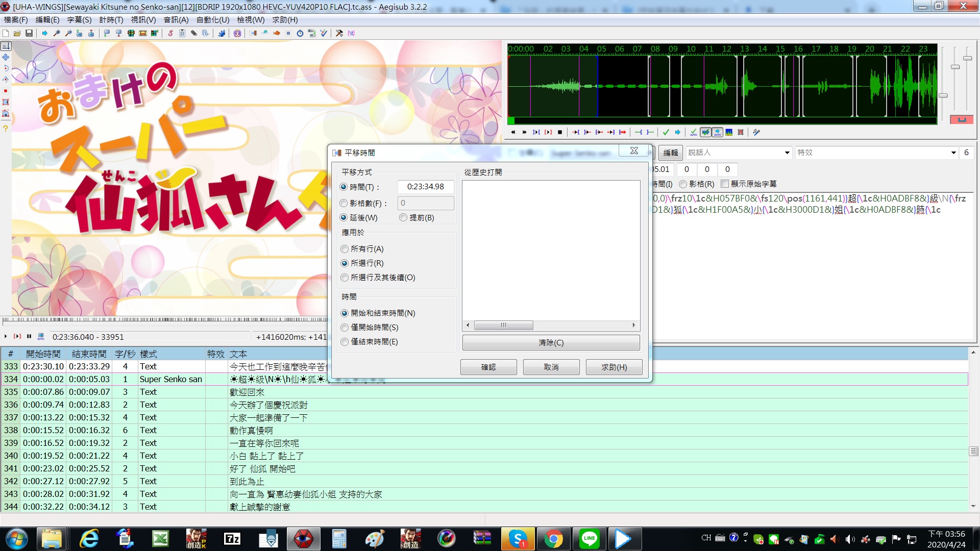Choose the Backward (提前) radio option
The height and width of the screenshot is (551, 980).
(403, 218)
